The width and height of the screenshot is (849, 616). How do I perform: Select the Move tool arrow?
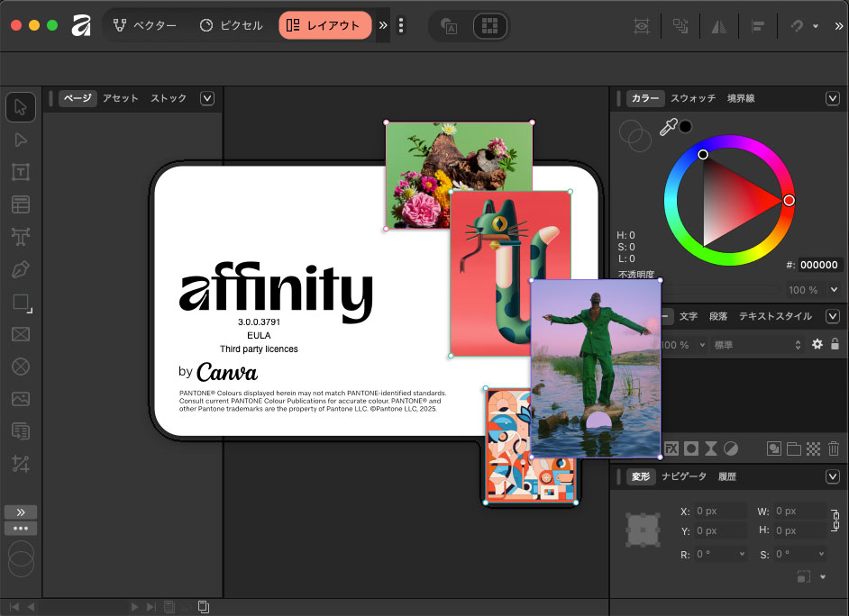pyautogui.click(x=21, y=107)
